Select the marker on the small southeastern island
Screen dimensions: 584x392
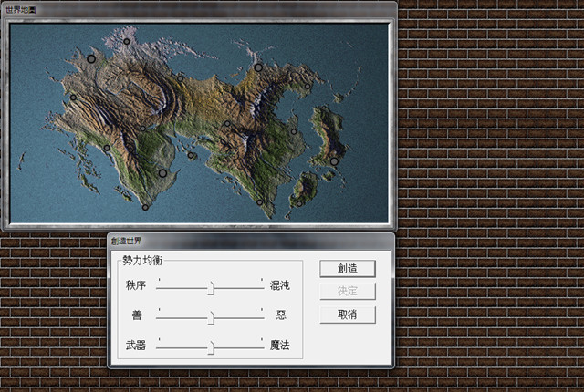[299, 204]
